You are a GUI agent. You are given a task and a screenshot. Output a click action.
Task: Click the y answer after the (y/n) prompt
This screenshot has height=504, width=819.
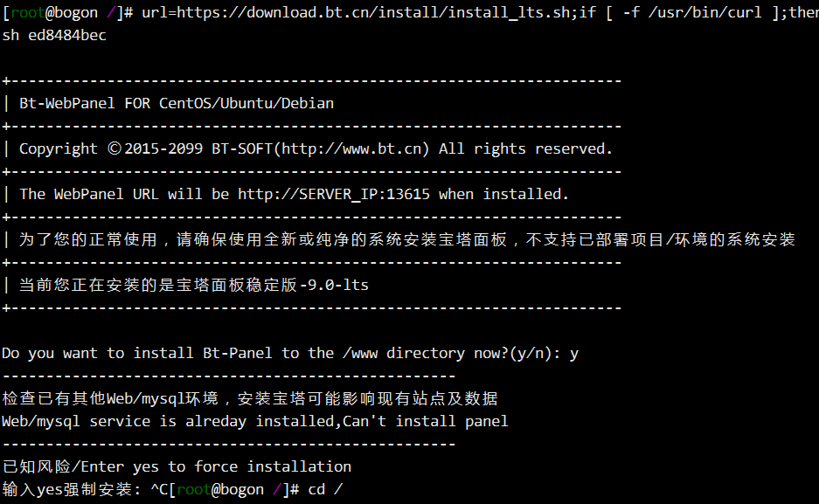click(574, 355)
